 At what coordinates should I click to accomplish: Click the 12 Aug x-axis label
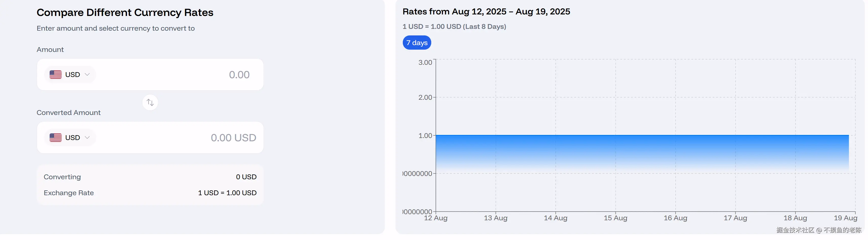[435, 218]
